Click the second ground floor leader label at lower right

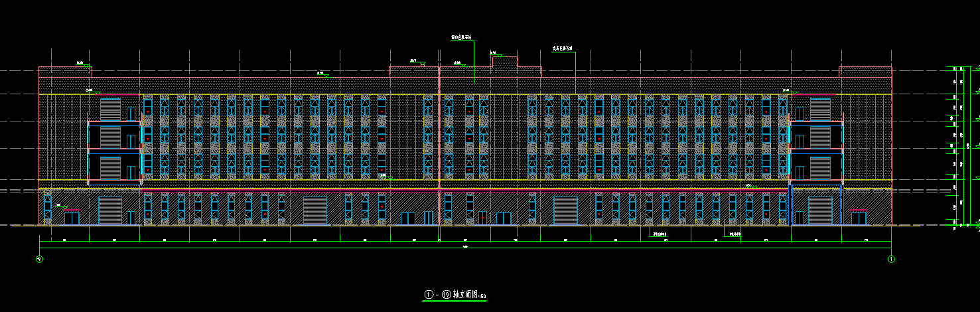[735, 234]
